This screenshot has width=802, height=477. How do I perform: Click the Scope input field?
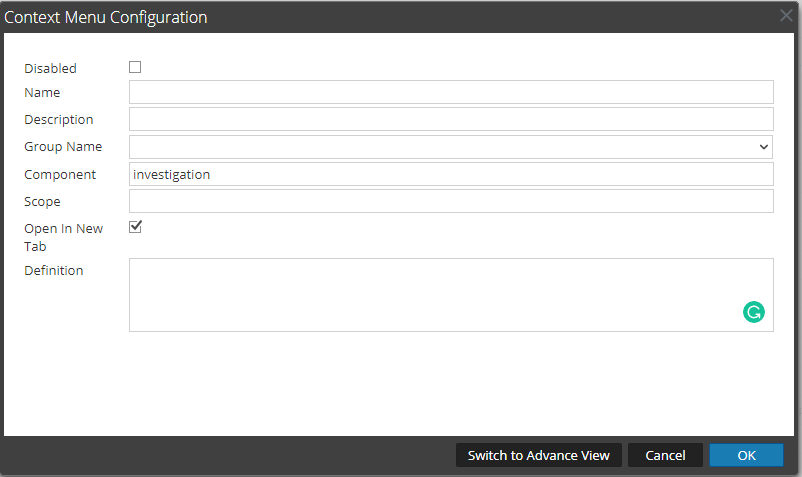(x=451, y=201)
